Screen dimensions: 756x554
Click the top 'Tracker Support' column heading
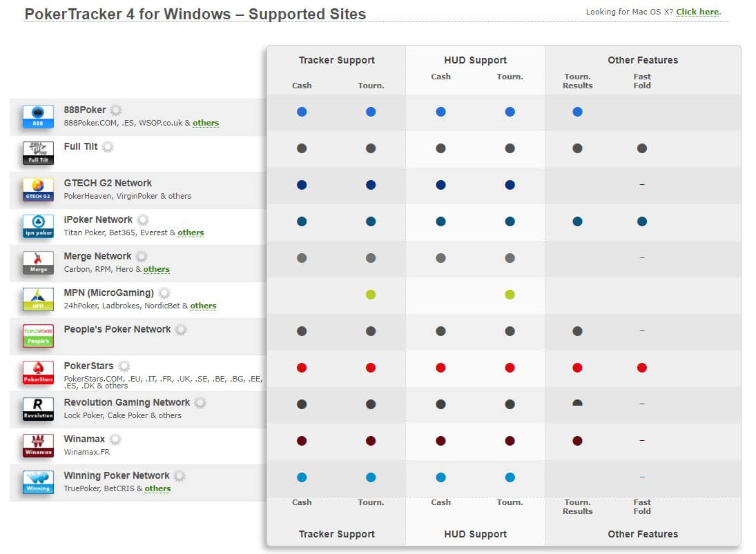tap(336, 60)
